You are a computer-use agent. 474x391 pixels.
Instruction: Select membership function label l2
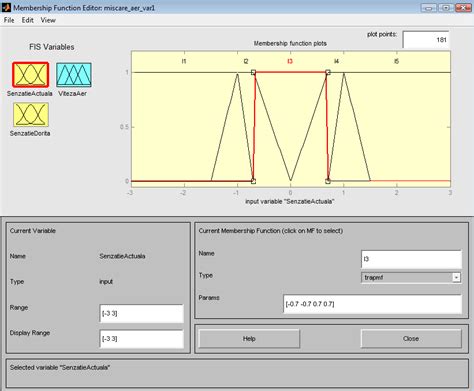pos(246,61)
